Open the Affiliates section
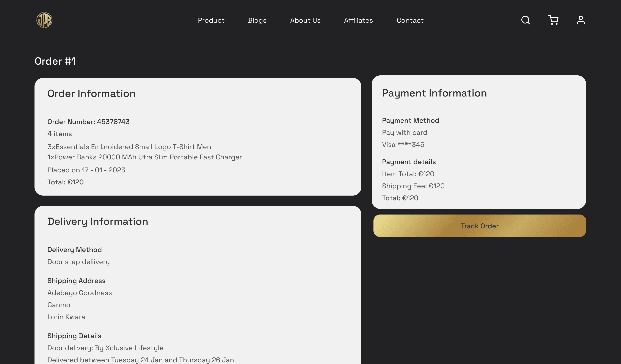The image size is (621, 364). (x=358, y=20)
